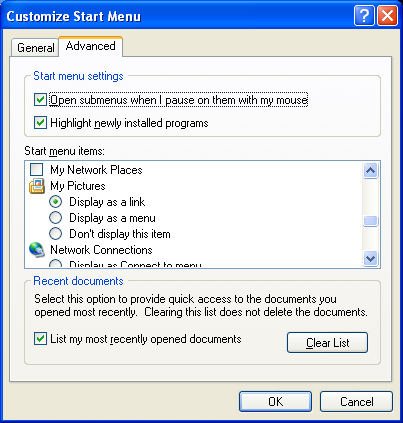Screen dimensions: 403x423
Task: Check the My Network Places box
Action: click(x=37, y=170)
